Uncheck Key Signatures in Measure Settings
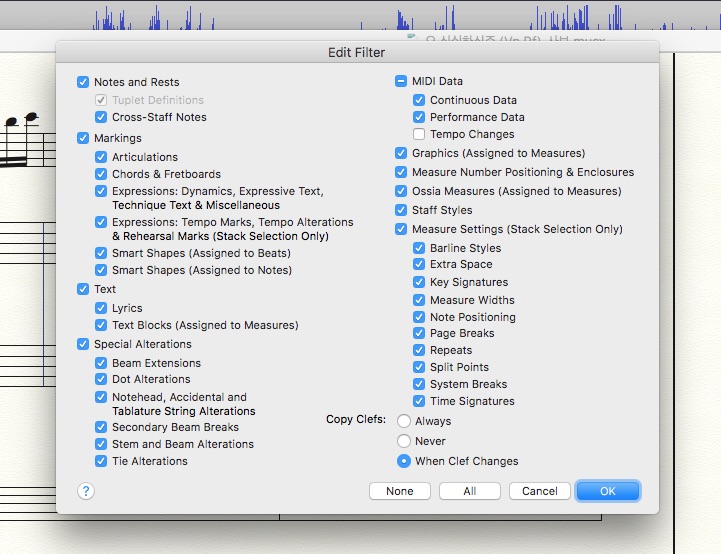The width and height of the screenshot is (721, 554). [x=419, y=282]
